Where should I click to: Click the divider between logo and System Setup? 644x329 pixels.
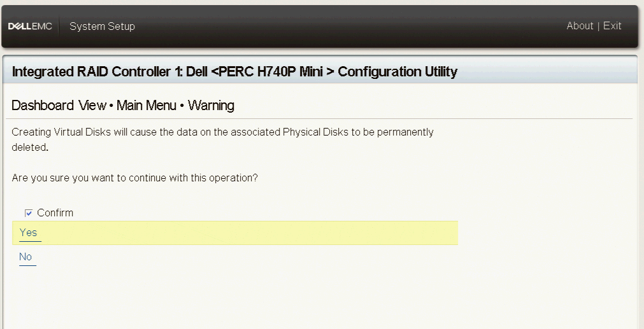coord(59,26)
